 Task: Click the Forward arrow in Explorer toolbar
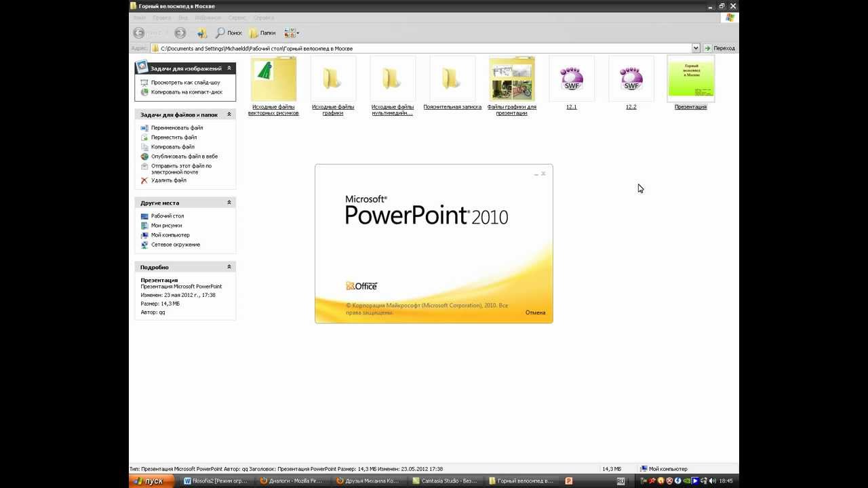180,33
